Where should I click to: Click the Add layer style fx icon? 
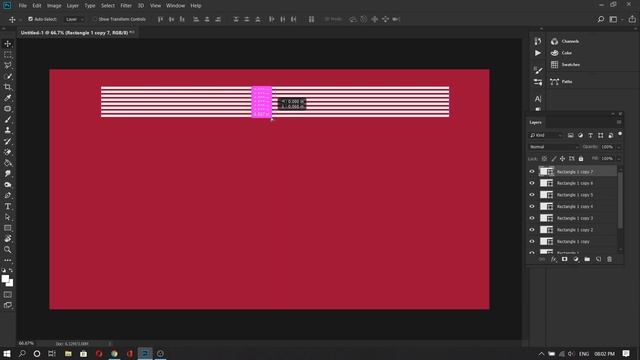click(x=553, y=259)
